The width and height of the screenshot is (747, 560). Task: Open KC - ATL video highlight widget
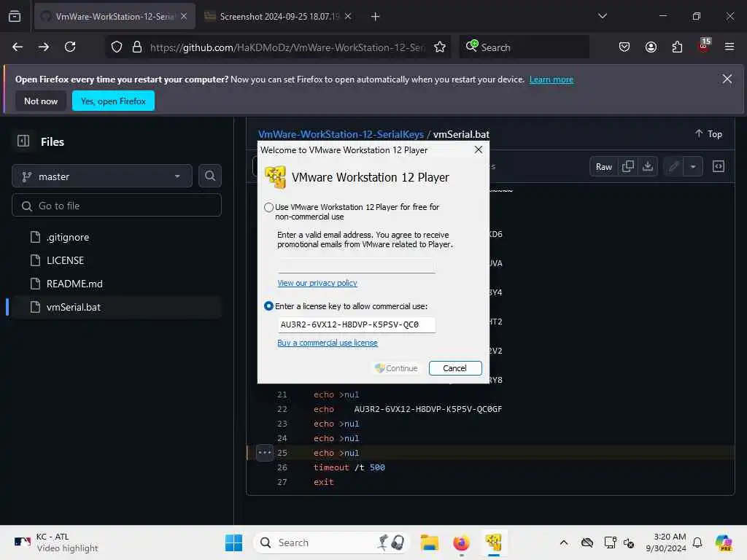tap(56, 542)
